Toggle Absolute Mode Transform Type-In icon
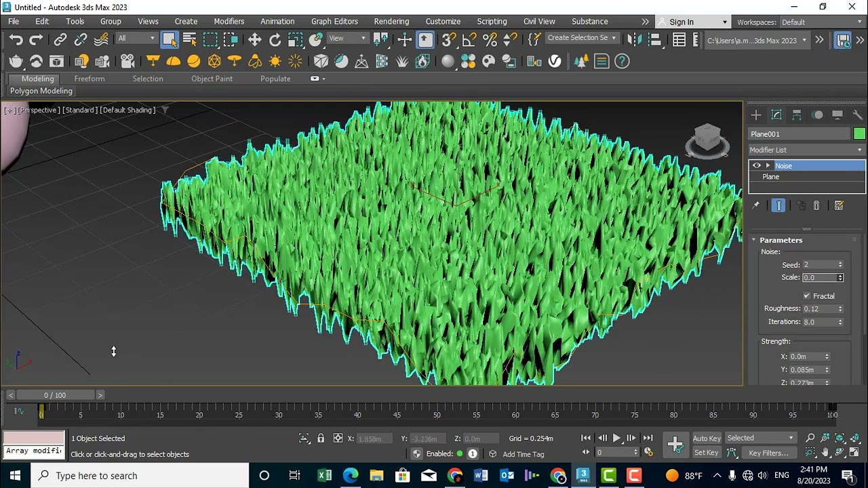The image size is (868, 488). coord(338,439)
